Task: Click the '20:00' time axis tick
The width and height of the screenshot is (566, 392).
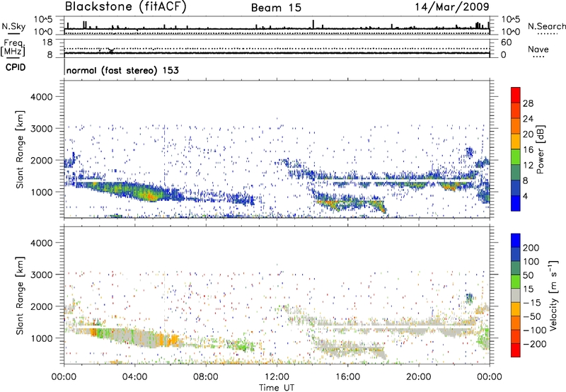Action: (x=419, y=377)
